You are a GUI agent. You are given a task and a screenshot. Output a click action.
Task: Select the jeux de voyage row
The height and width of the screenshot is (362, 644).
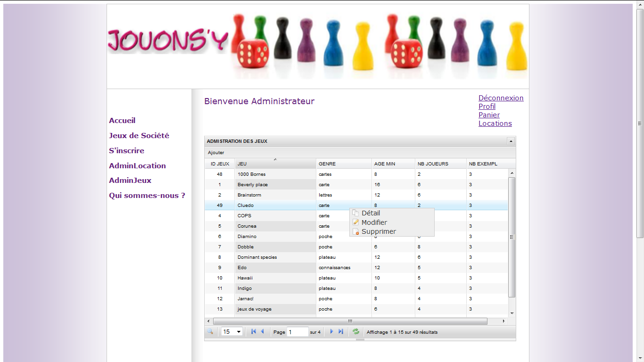[356, 309]
